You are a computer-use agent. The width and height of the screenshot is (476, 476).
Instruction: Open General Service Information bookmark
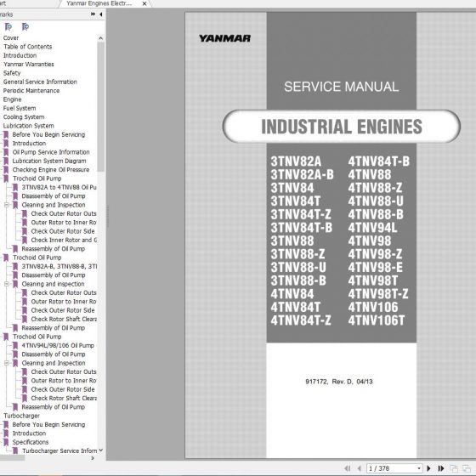40,82
